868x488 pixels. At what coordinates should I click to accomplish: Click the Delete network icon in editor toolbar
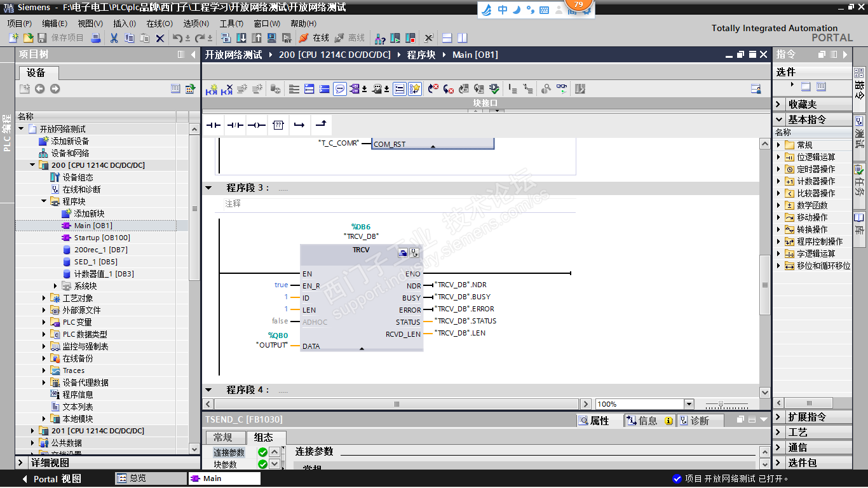(226, 89)
